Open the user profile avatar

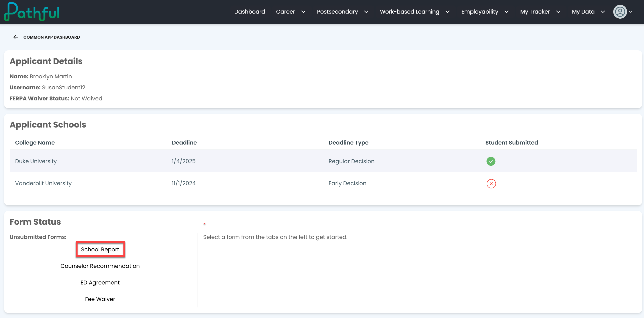[x=620, y=12]
